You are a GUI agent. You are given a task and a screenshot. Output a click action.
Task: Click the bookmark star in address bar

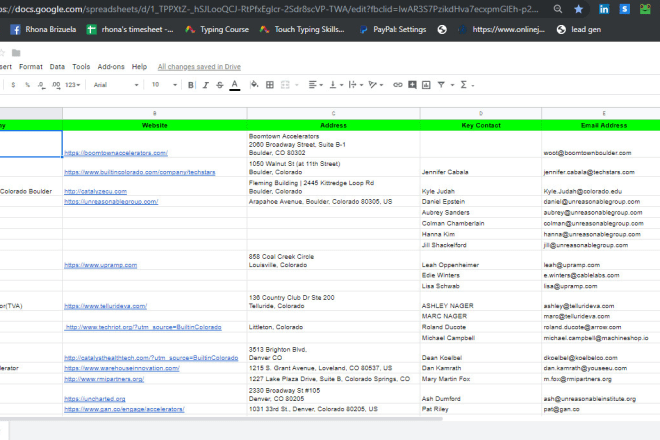point(578,9)
